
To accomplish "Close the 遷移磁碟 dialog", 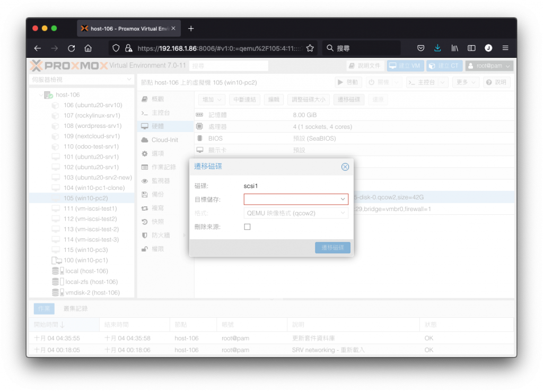I will coord(345,167).
